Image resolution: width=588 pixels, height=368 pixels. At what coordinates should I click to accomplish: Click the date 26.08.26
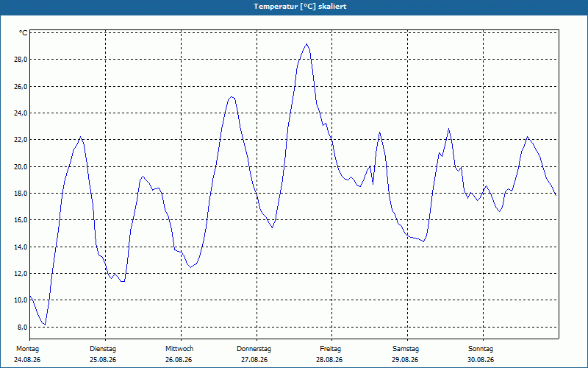click(179, 360)
